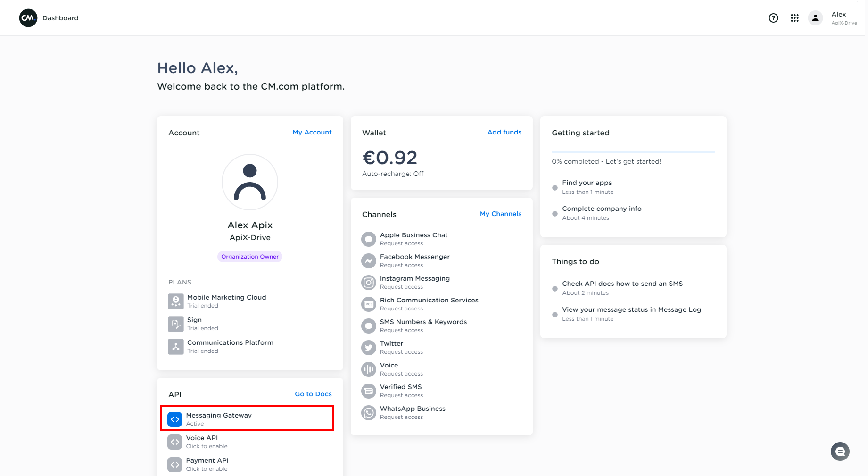Click the €0.92 wallet balance
This screenshot has width=868, height=476.
point(389,158)
